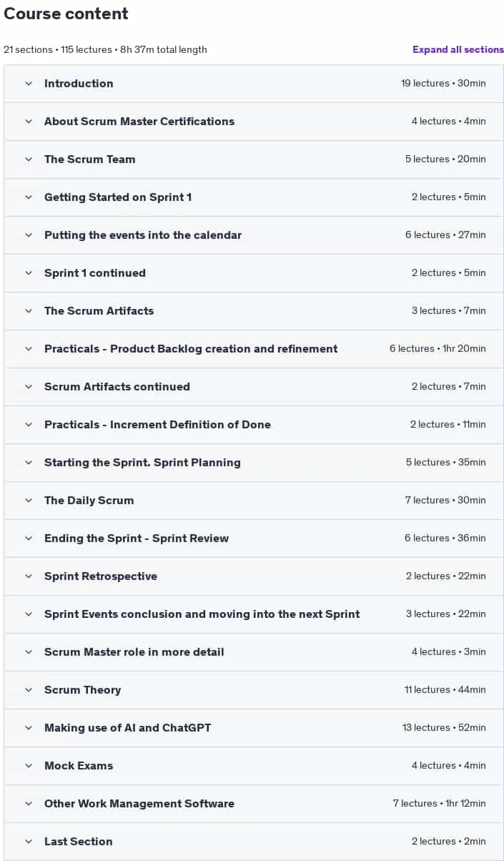Expand Scrum Master role in more detail

tap(254, 651)
